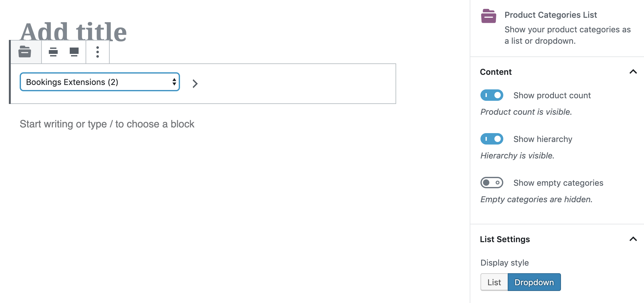Click the Show hierarchy label text
Screen dimensions: 644x303
pos(543,139)
